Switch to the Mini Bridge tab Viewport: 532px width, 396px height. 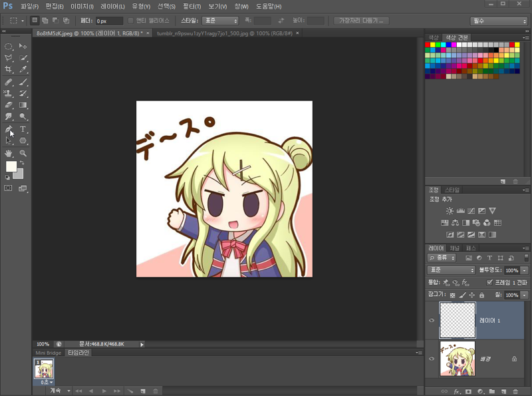click(x=48, y=353)
